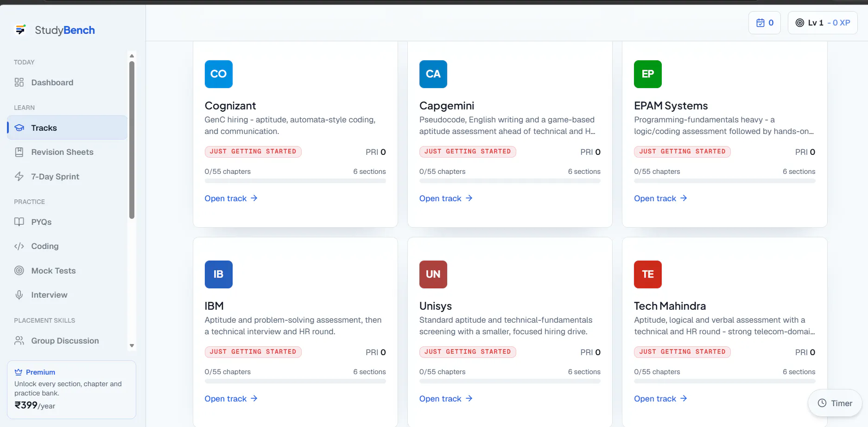Viewport: 868px width, 427px height.
Task: Click the sidebar scrollbar thumb
Action: [132, 140]
